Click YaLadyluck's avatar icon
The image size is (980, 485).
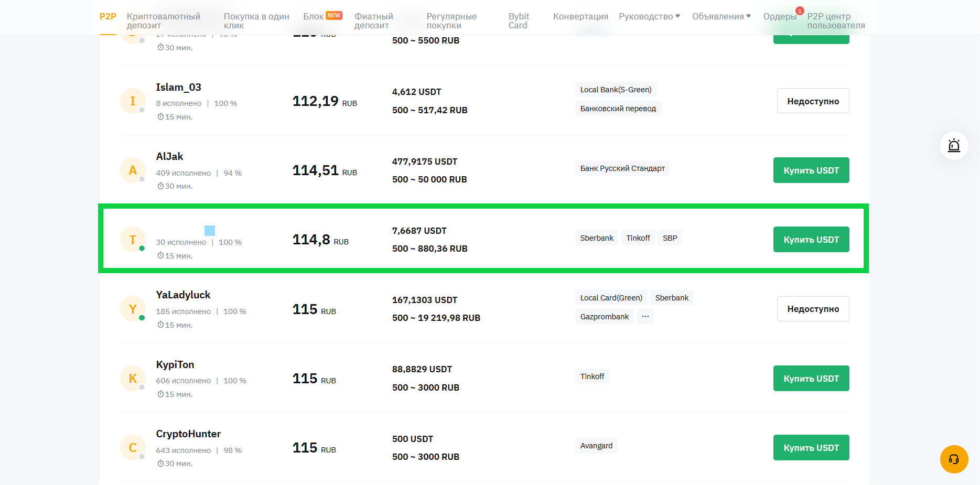point(133,309)
